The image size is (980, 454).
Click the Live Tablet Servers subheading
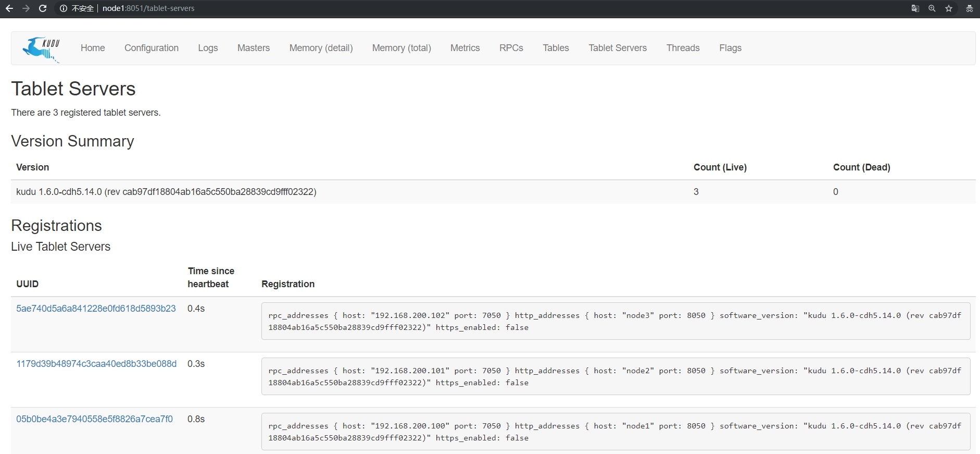(60, 247)
